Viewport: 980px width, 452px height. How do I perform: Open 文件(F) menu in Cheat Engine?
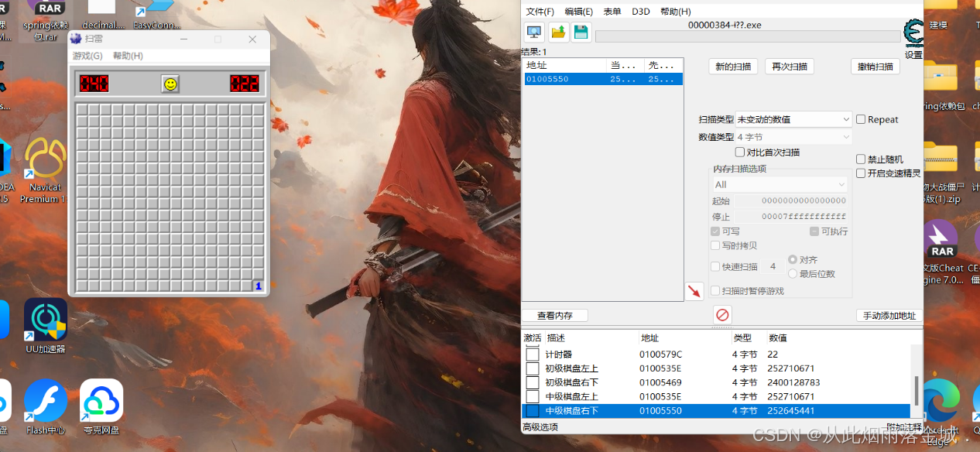click(x=540, y=12)
